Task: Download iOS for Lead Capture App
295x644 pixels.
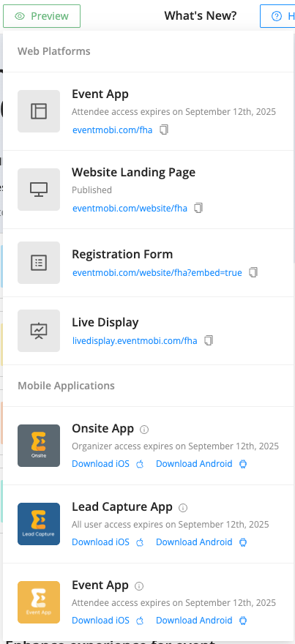Action: click(101, 542)
